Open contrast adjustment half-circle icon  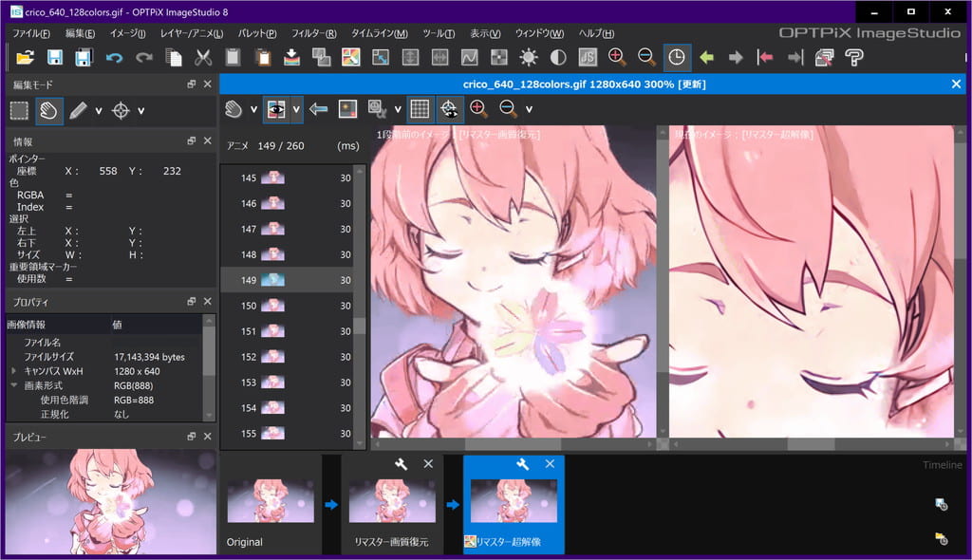[558, 58]
